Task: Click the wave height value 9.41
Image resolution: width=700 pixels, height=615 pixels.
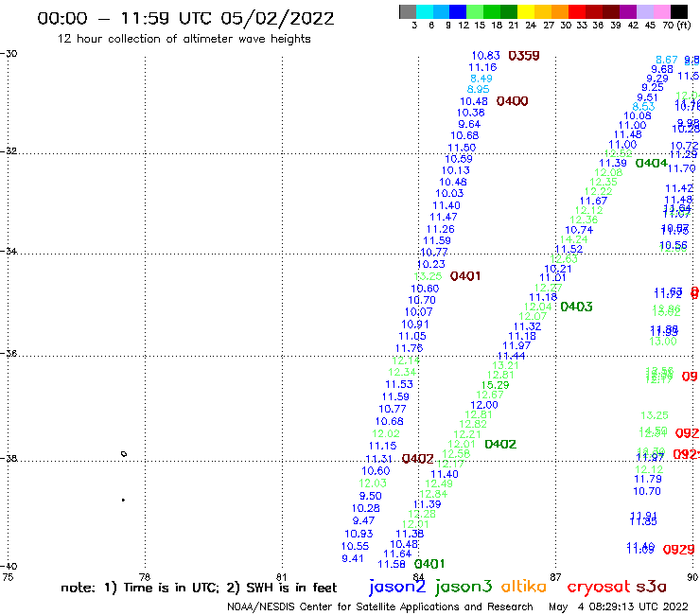Action: (x=353, y=559)
